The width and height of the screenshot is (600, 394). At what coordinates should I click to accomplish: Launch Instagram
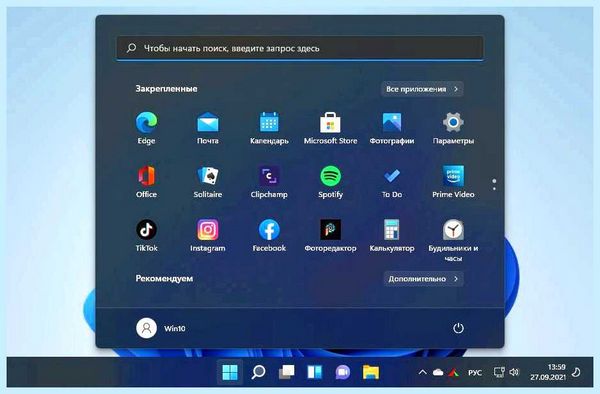(x=208, y=235)
